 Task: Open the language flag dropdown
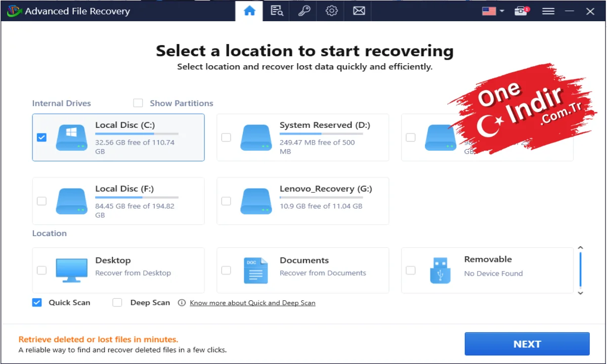493,11
